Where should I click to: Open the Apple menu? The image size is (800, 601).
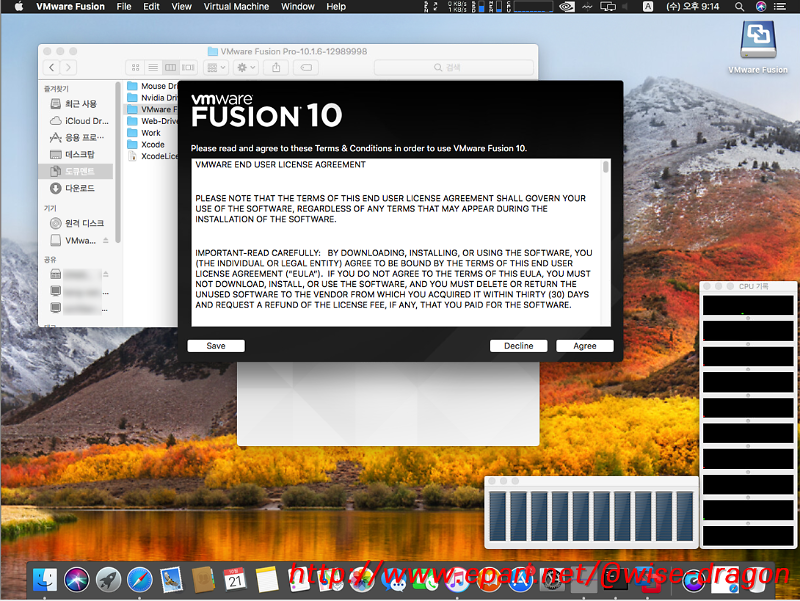pyautogui.click(x=19, y=7)
